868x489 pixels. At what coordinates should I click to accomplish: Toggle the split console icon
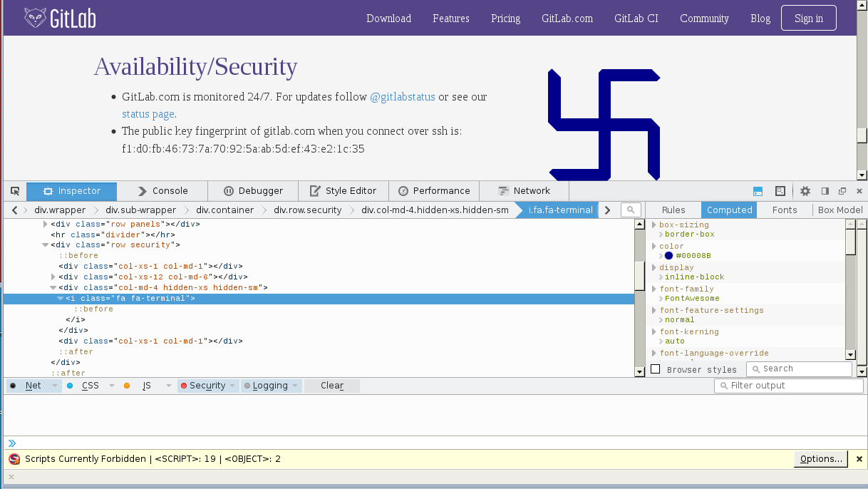click(x=758, y=191)
